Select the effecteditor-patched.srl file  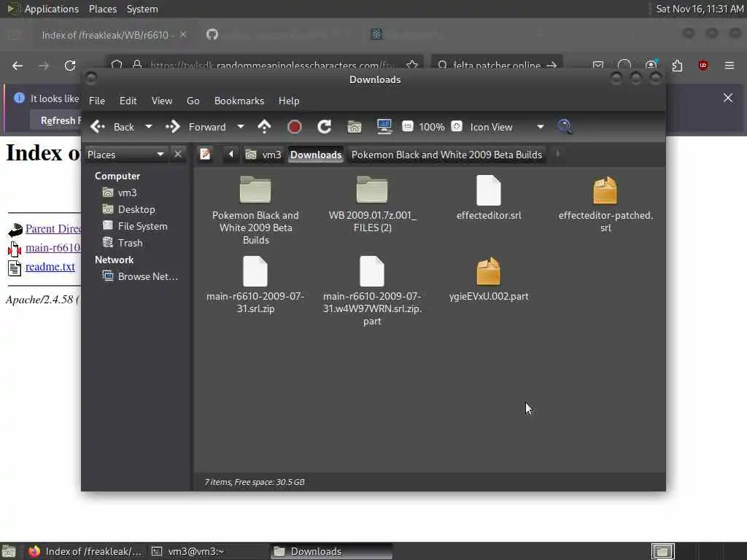[x=605, y=204]
